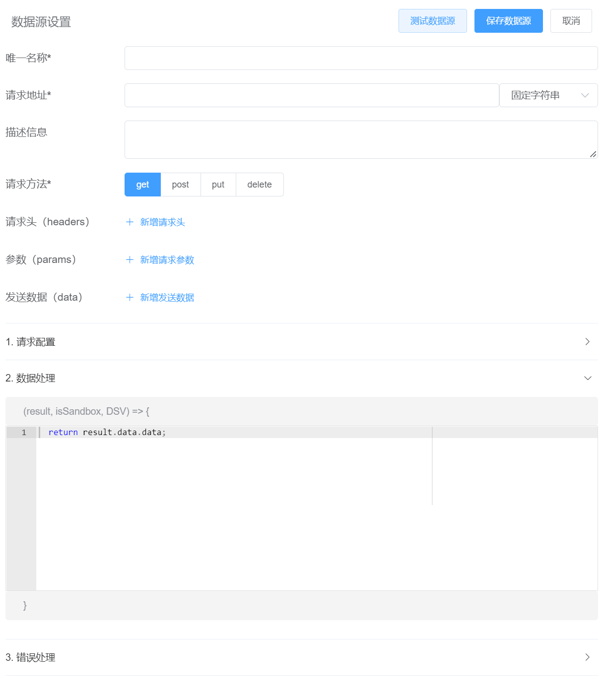Click the down chevron on 数据处理 row
604x700 pixels.
click(x=588, y=378)
